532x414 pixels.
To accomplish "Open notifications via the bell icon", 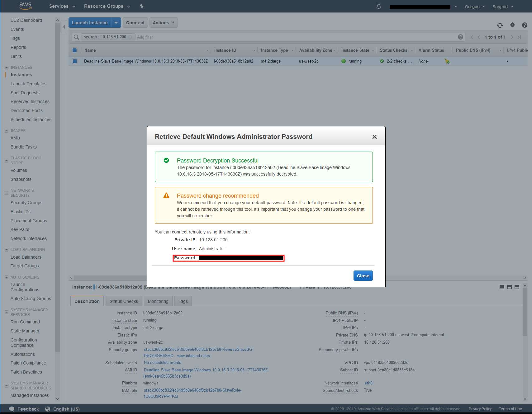I will 378,6.
